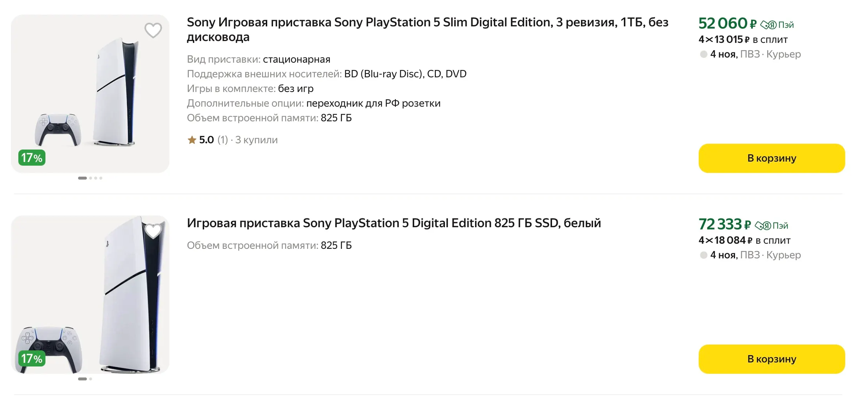
Task: Favorite the PlayStation 5 Digital Edition 825 ГБ
Action: tap(153, 231)
